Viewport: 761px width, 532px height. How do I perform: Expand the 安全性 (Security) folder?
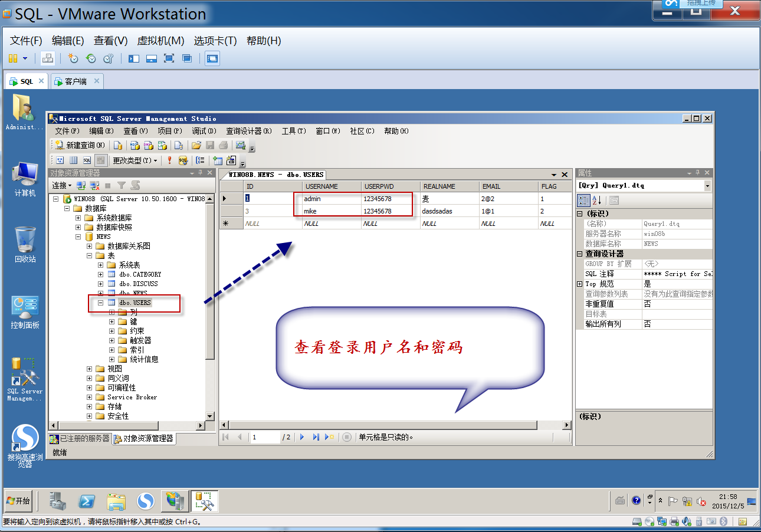(90, 416)
